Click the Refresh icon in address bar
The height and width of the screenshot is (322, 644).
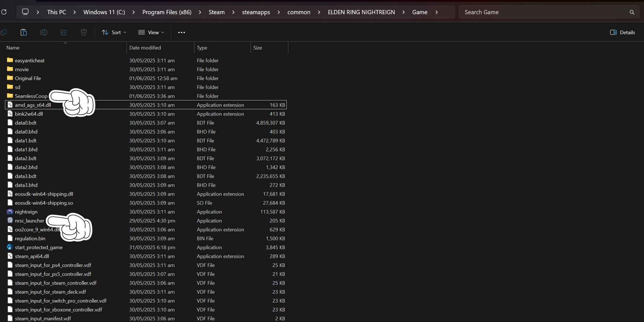click(x=4, y=12)
